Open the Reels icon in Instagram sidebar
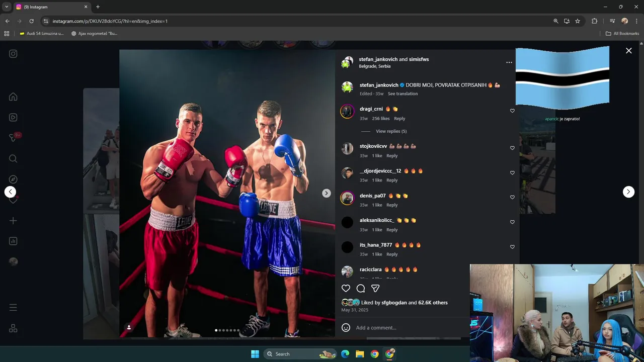The height and width of the screenshot is (362, 644). coord(13,117)
